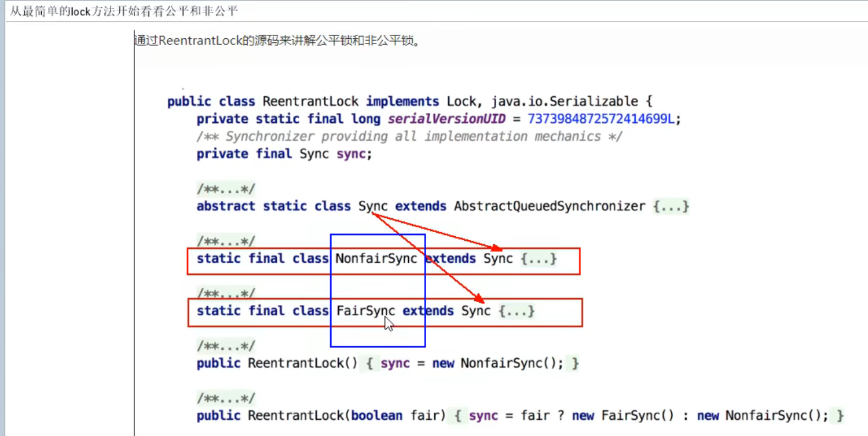Expand the folded /**...*/ comment before abstract static class Sync

tap(226, 189)
